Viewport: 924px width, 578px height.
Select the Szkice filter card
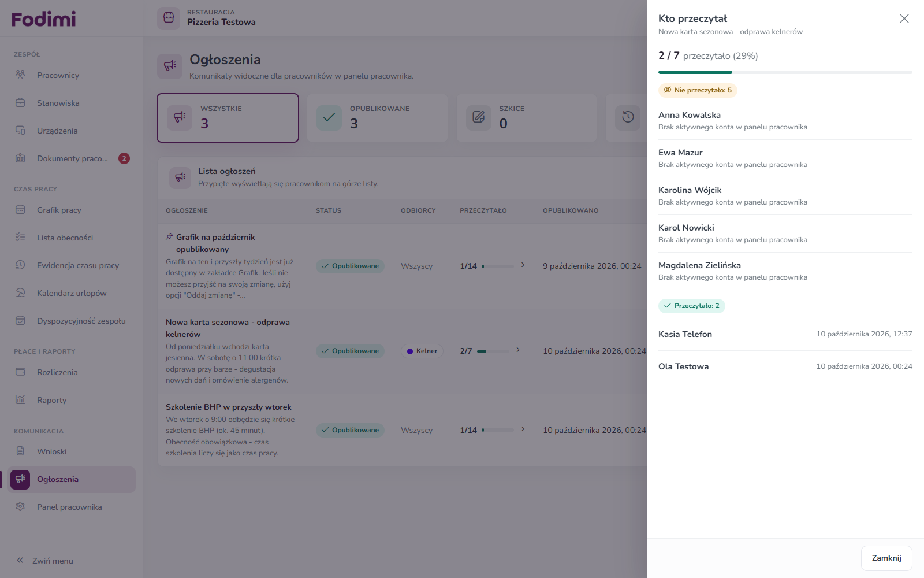[x=527, y=118]
